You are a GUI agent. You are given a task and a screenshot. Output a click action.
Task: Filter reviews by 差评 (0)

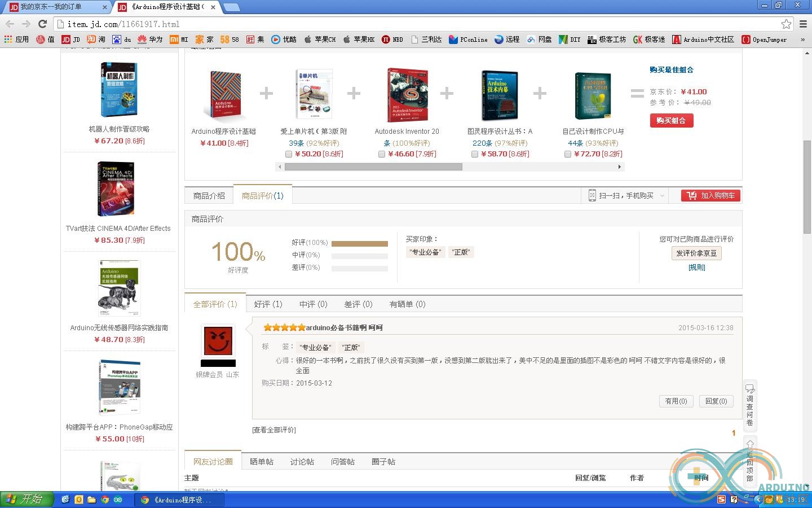[358, 304]
